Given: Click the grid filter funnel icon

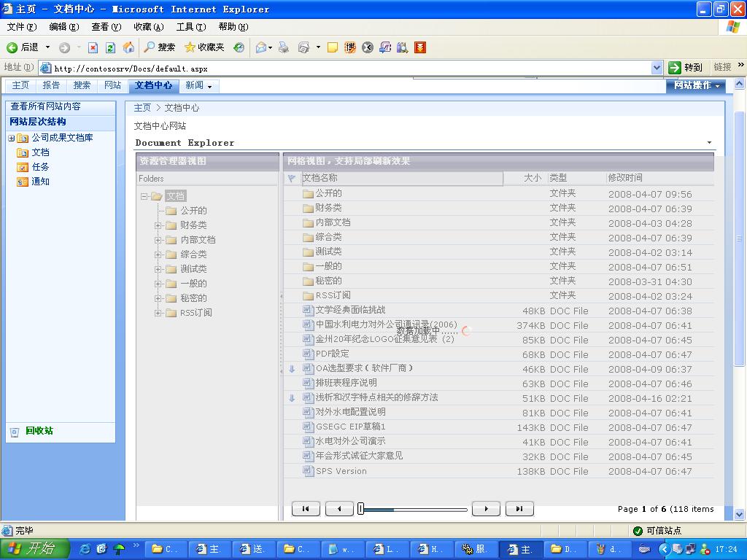Looking at the screenshot, I should click(x=292, y=178).
